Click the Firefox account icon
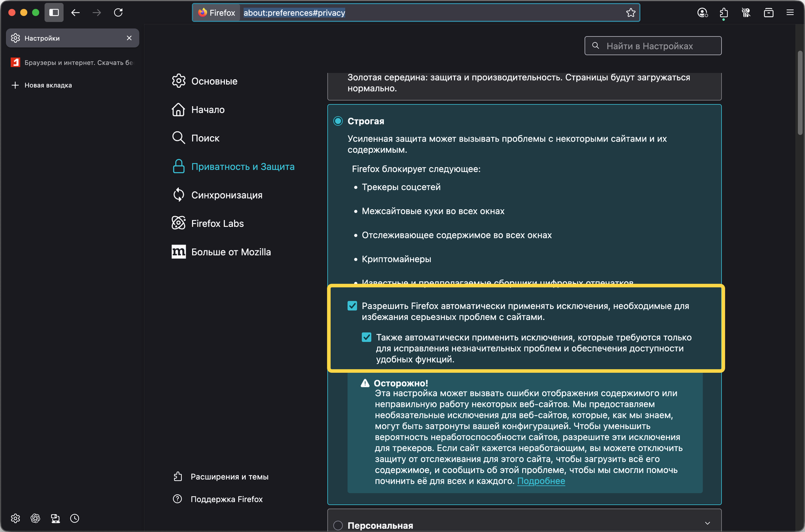 pyautogui.click(x=702, y=13)
